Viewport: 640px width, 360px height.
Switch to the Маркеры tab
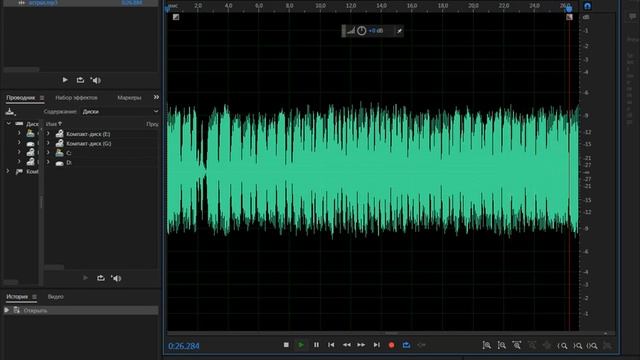pos(129,98)
